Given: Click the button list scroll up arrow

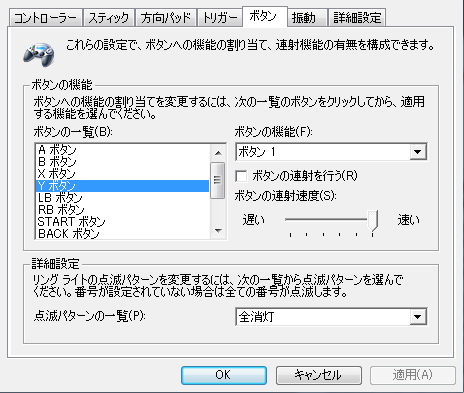Looking at the screenshot, I should click(218, 153).
